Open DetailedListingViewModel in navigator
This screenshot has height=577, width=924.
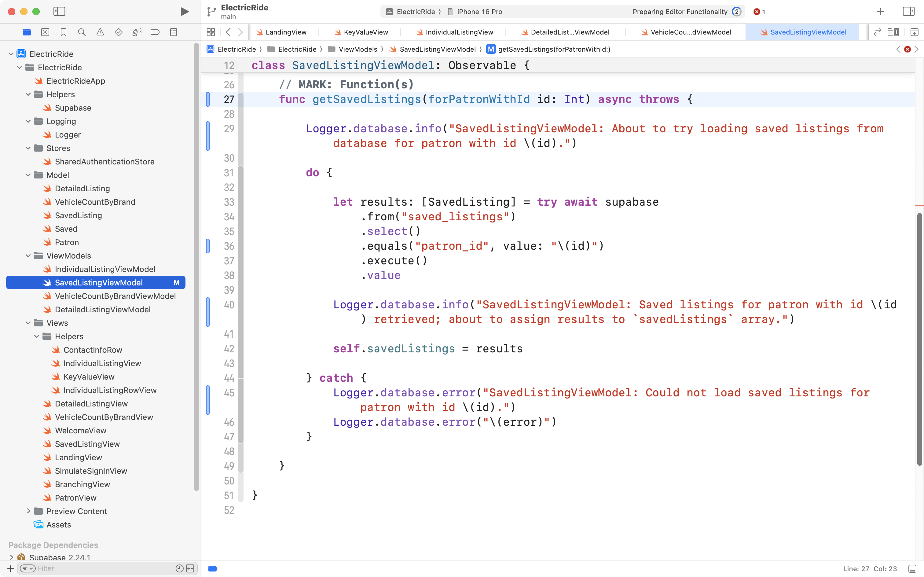[102, 310]
